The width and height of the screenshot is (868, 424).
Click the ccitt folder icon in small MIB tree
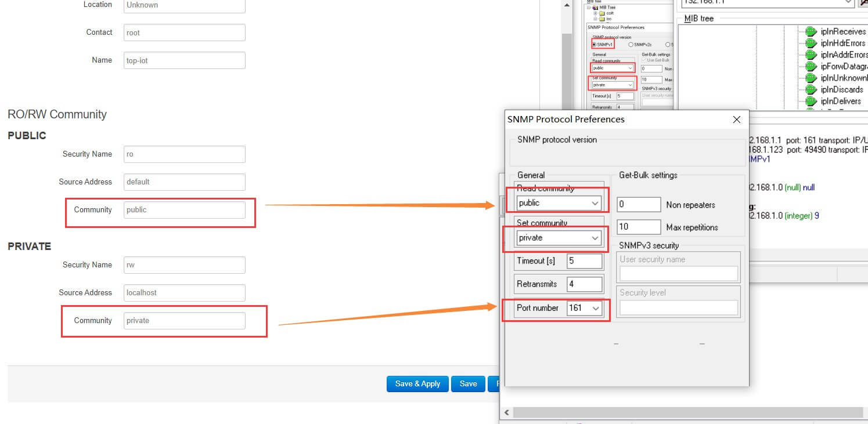pos(602,13)
